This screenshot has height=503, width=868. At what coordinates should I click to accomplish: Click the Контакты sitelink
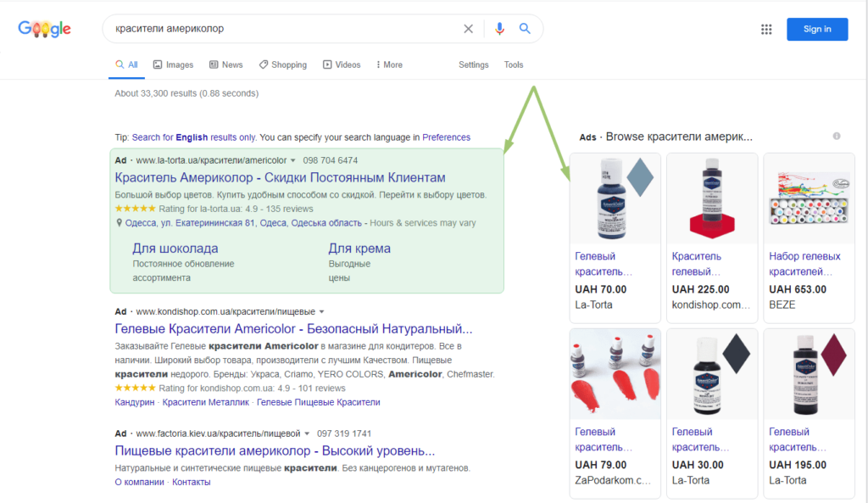191,482
